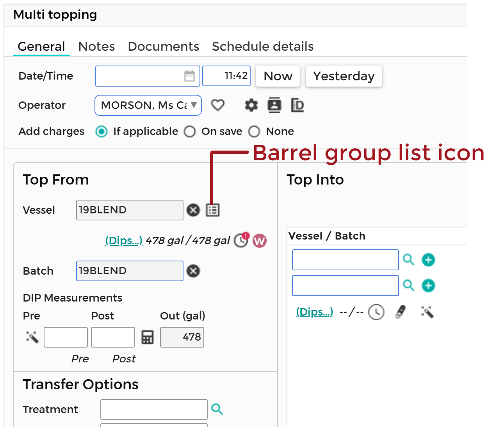Screen dimensions: 504x433
Task: Clear the 19BLEND Vessel field with X icon
Action: [193, 210]
